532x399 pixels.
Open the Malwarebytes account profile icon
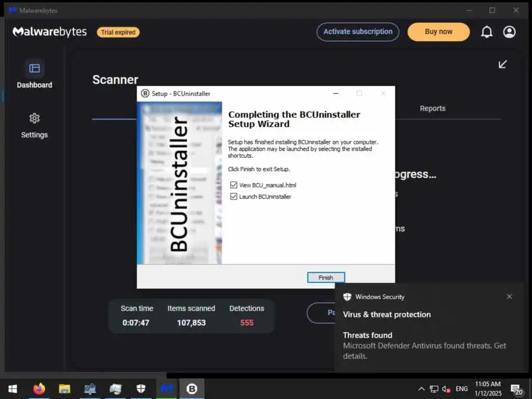coord(509,32)
